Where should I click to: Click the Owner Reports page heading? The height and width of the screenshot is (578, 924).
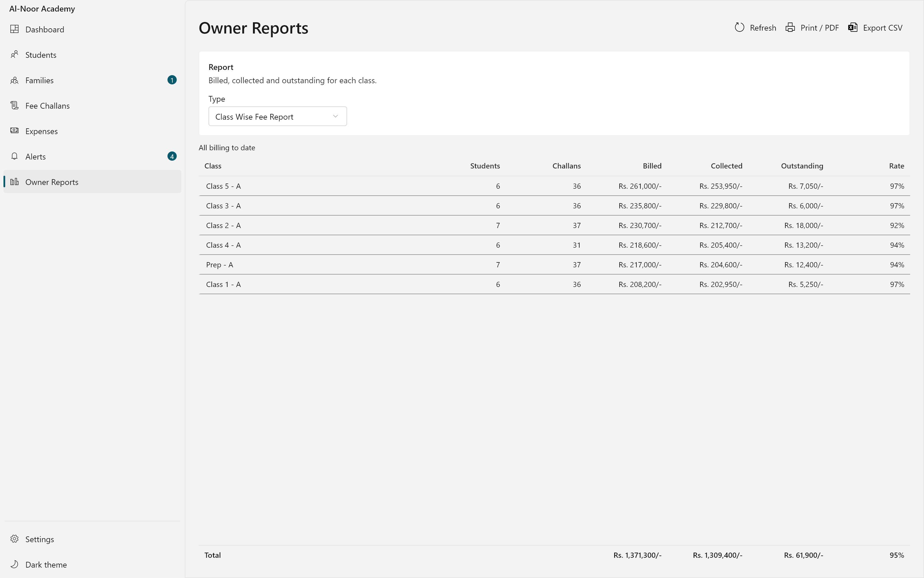[x=254, y=28]
